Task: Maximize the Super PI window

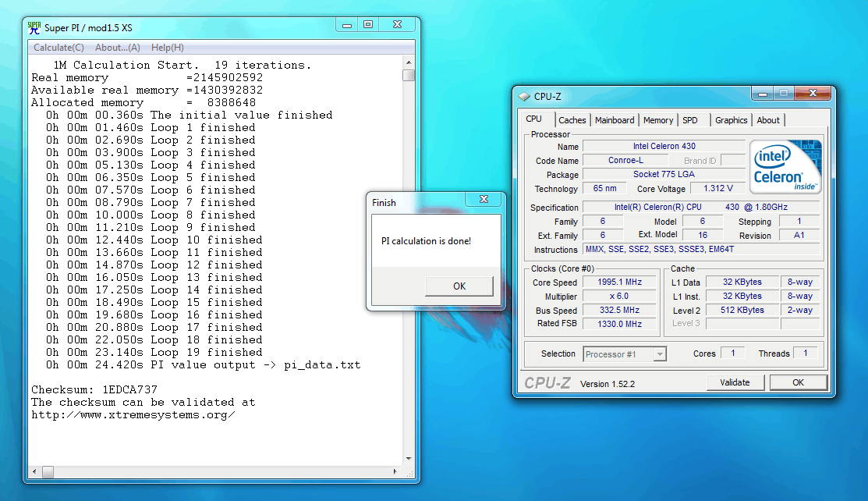Action: coord(368,25)
